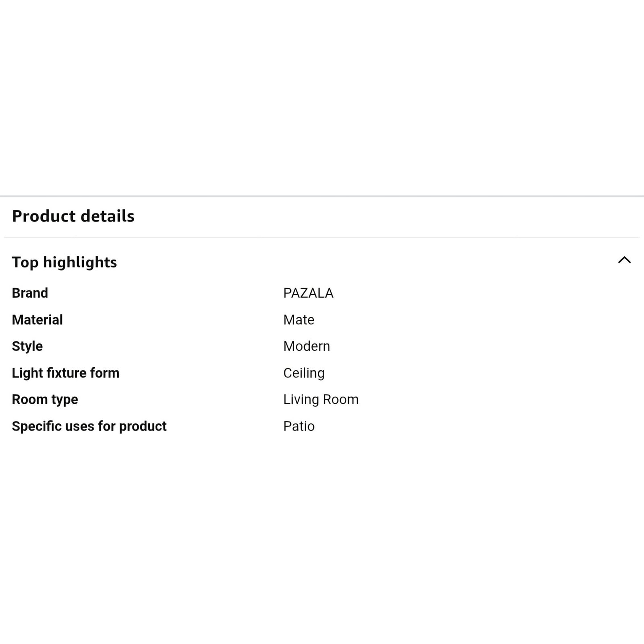This screenshot has height=644, width=644.
Task: Select the Living Room value
Action: [321, 399]
